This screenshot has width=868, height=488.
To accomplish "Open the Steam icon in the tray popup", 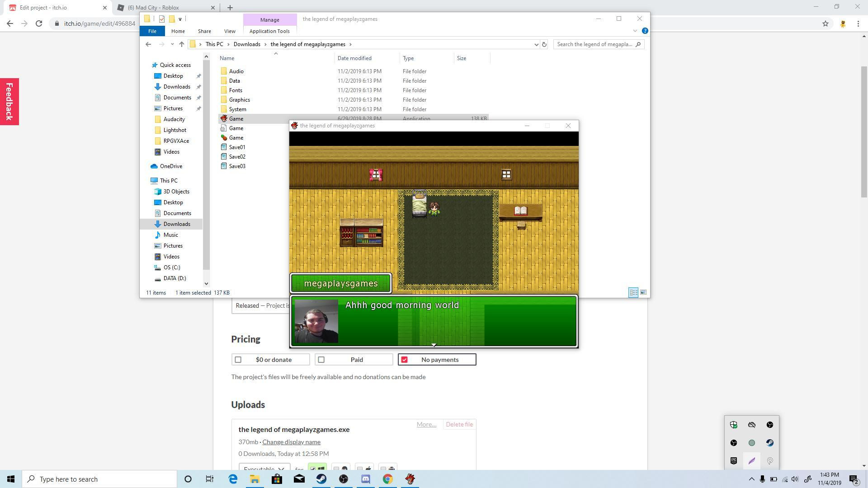I will pos(770,443).
